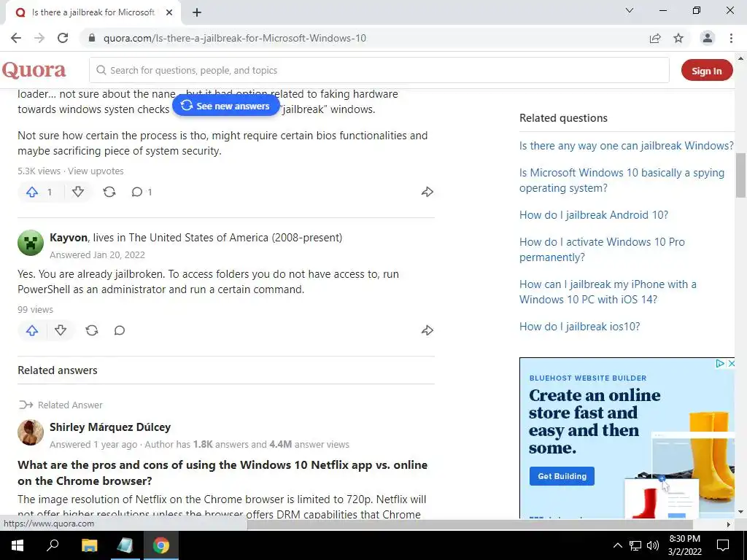View site information via the lock icon
The width and height of the screenshot is (747, 560).
pos(93,38)
